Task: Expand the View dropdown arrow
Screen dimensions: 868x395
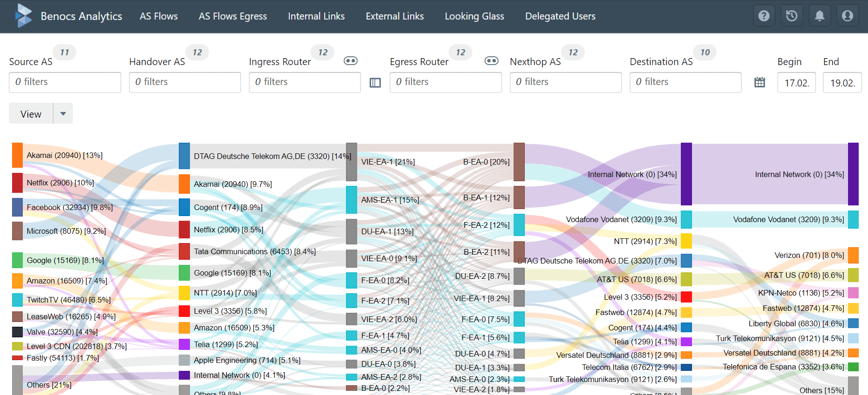Action: pyautogui.click(x=63, y=113)
